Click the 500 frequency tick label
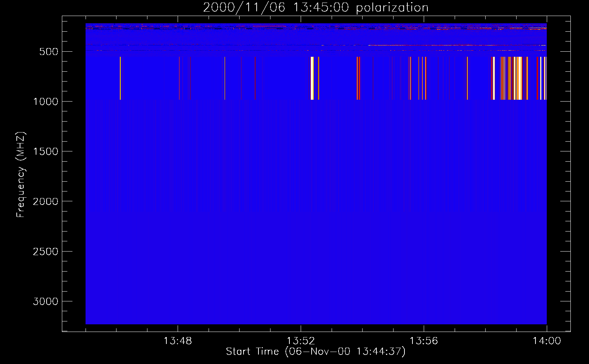The image size is (589, 364). click(49, 52)
